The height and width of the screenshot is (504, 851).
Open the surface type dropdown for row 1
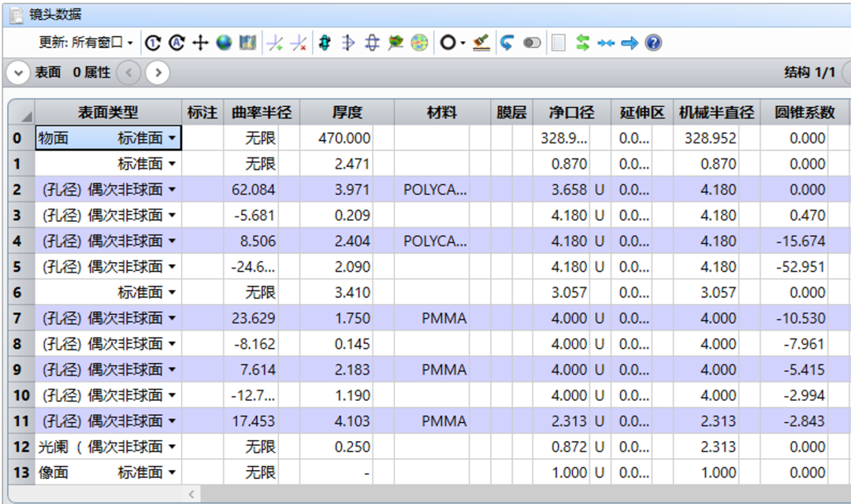(172, 164)
